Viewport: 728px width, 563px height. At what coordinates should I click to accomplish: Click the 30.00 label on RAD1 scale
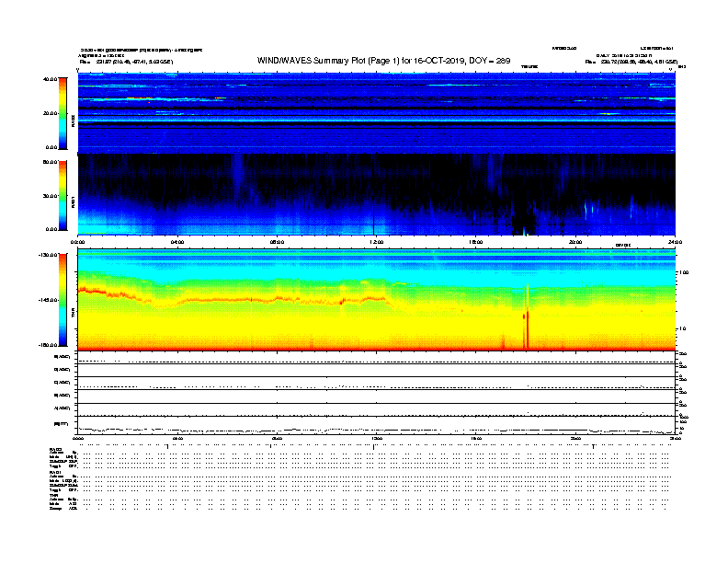[x=51, y=196]
